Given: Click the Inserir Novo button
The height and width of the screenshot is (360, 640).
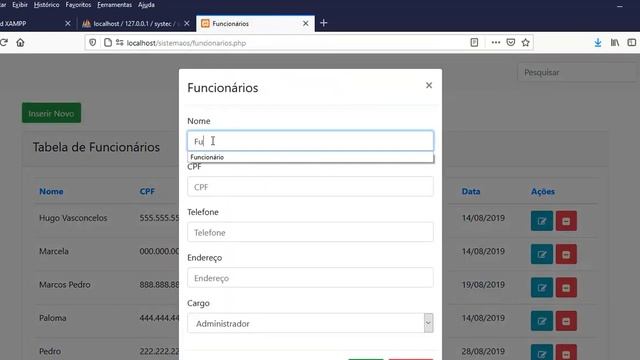Looking at the screenshot, I should [x=51, y=113].
